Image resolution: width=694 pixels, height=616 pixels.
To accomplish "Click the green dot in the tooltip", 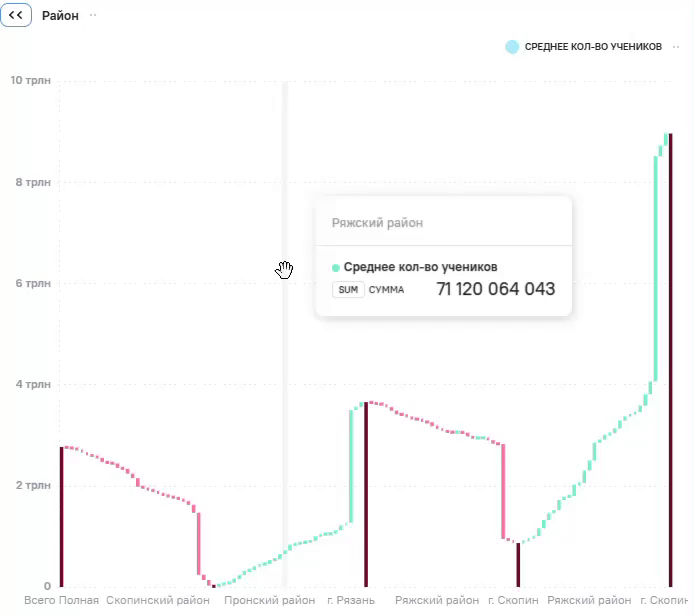I will click(335, 267).
